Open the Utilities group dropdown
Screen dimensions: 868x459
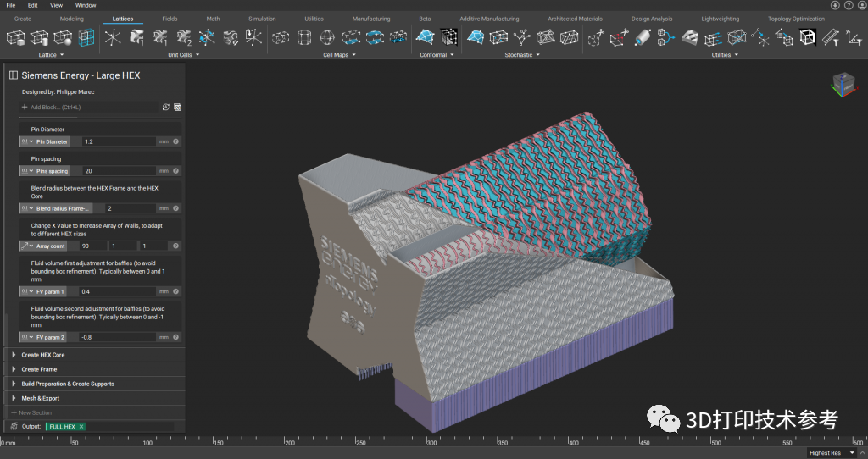[725, 55]
